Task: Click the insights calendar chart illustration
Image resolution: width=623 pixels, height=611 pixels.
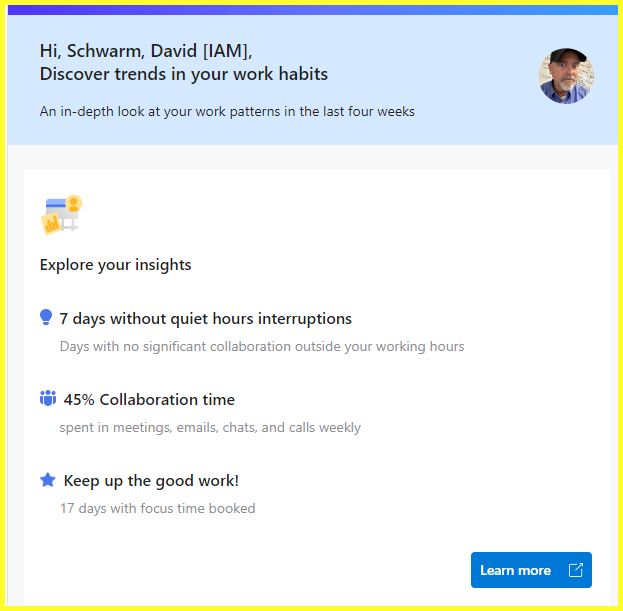Action: coord(61,215)
